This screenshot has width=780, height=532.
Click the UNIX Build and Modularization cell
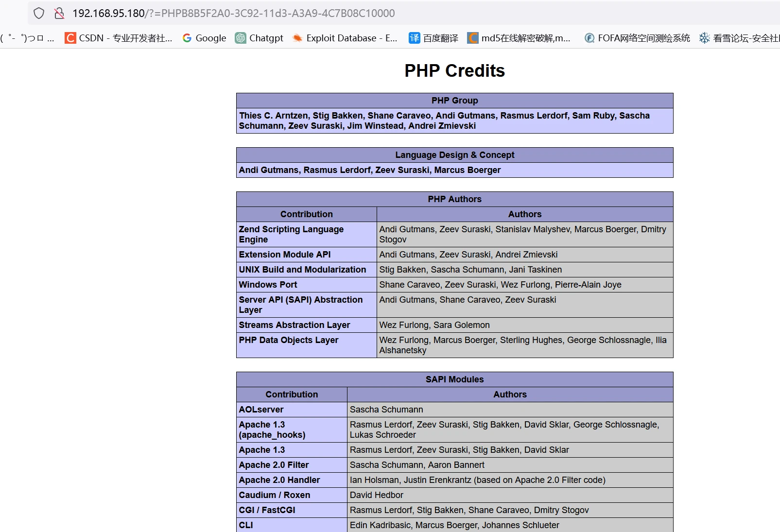307,270
